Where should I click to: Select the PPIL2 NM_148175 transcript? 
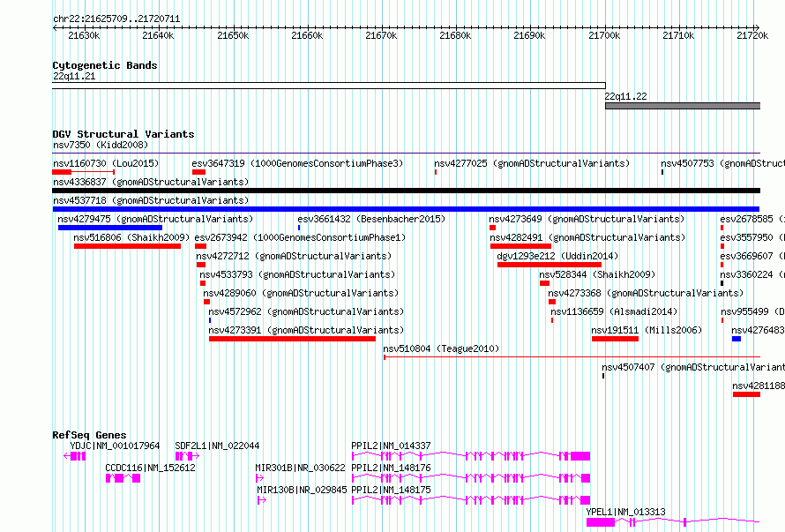point(471,500)
